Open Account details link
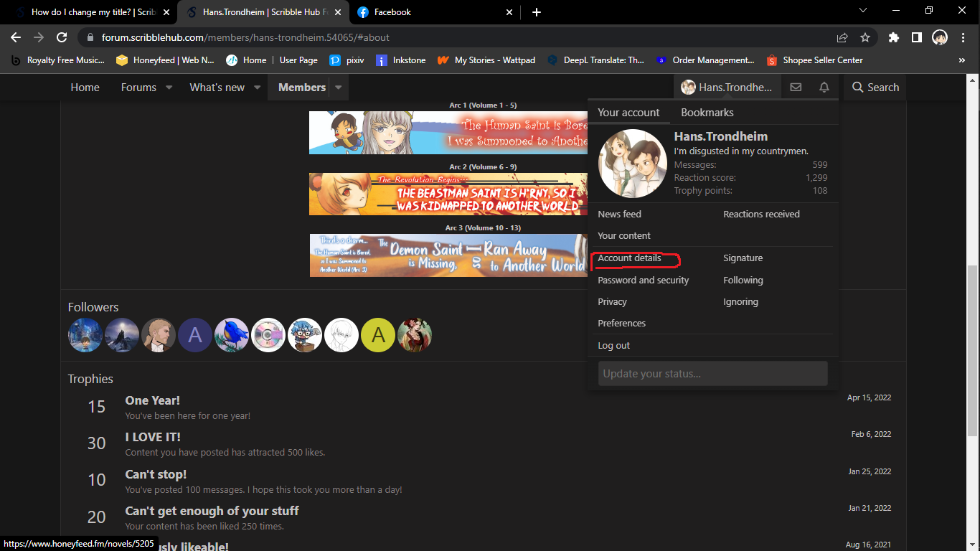Screen dimensions: 980x551 pos(629,258)
